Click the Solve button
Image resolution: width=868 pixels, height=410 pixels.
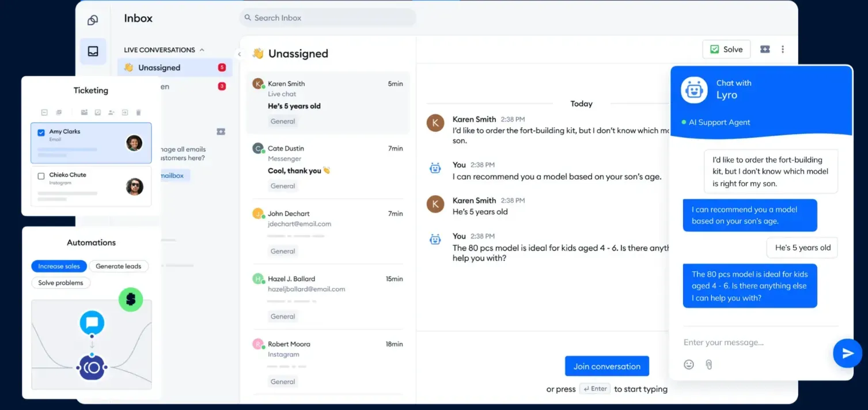point(726,50)
